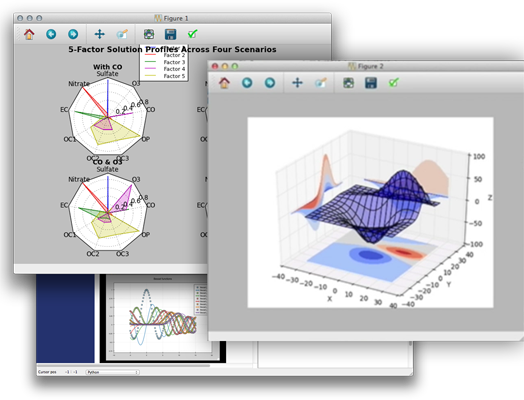This screenshot has width=524, height=400.
Task: Save Figure 2 using the floppy disk icon
Action: click(371, 83)
